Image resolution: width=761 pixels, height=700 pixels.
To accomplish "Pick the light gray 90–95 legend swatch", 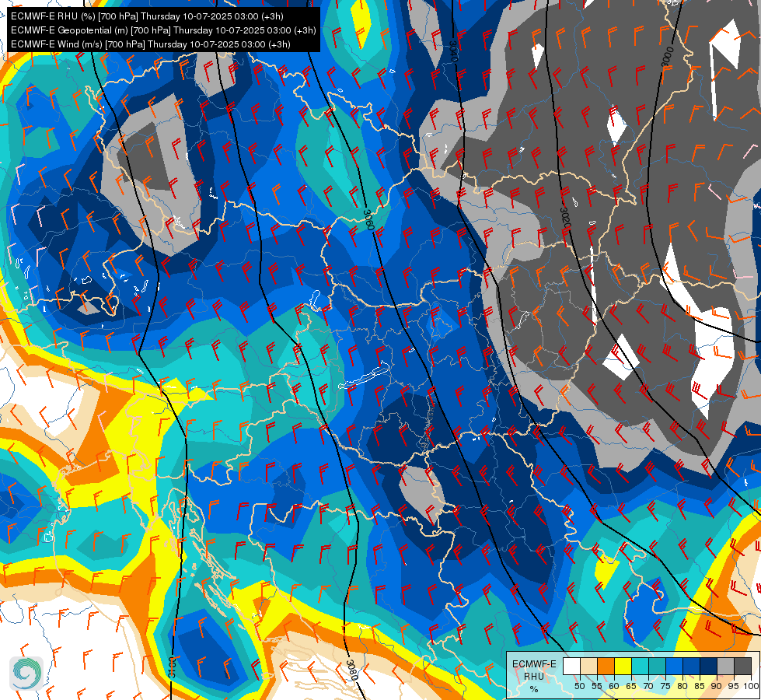I will click(726, 666).
